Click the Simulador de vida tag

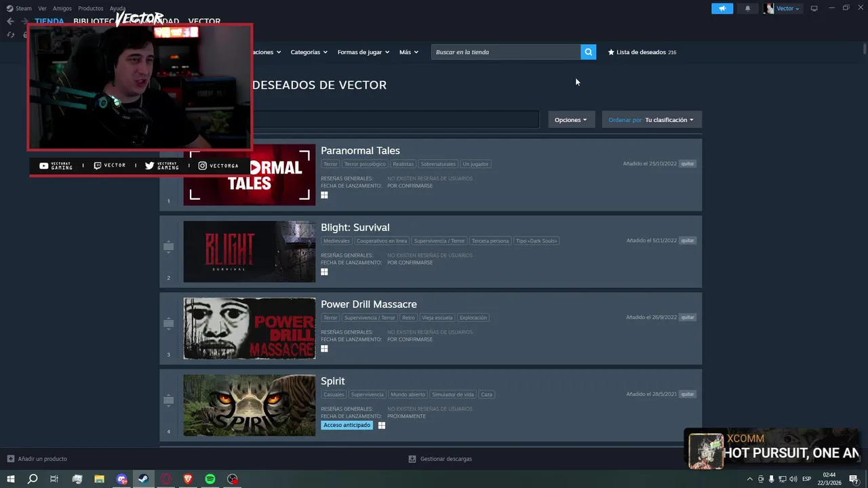(453, 394)
